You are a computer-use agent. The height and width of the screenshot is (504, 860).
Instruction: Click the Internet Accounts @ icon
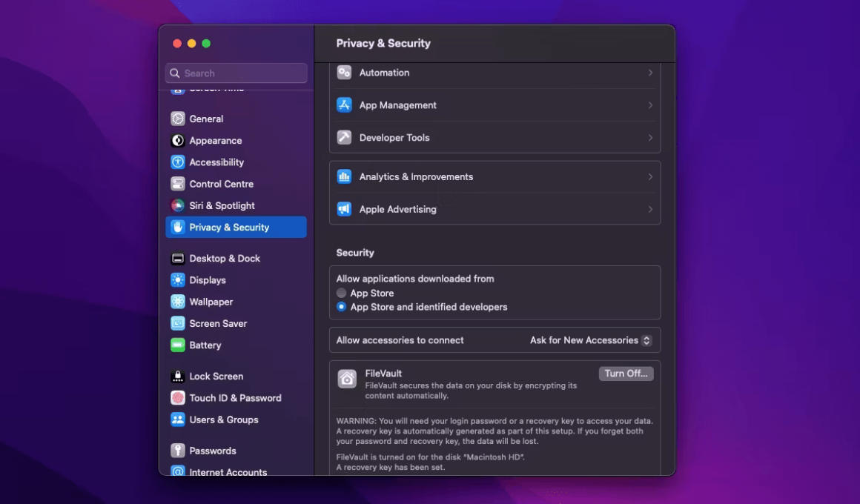point(178,471)
